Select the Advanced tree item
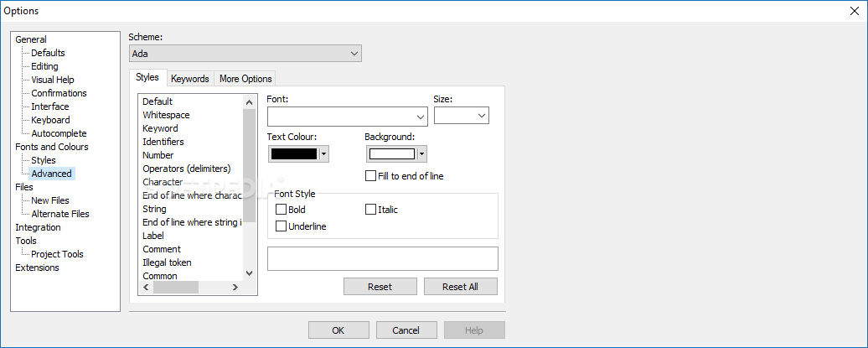Screen dimensions: 868x348 click(x=51, y=174)
